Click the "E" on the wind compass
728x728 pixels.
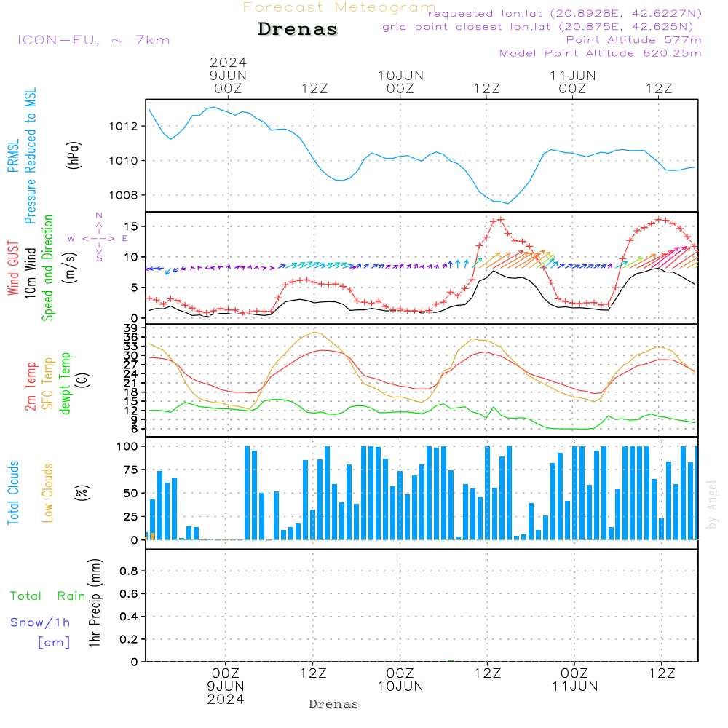click(125, 239)
